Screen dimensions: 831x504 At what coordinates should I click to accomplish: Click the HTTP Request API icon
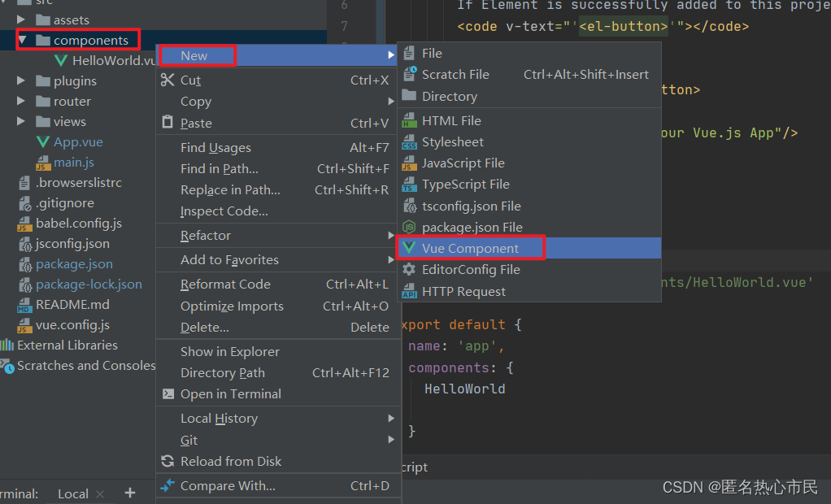tap(410, 292)
